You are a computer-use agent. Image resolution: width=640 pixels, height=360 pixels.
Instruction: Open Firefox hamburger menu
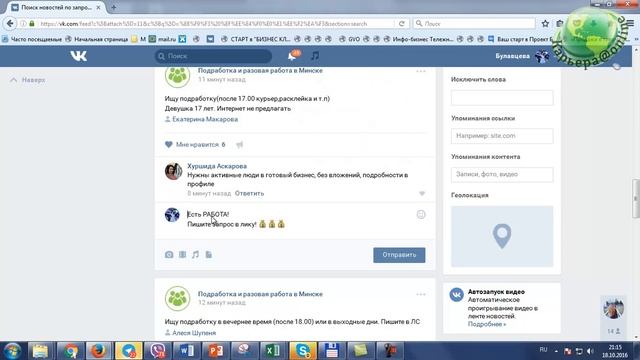(x=631, y=24)
